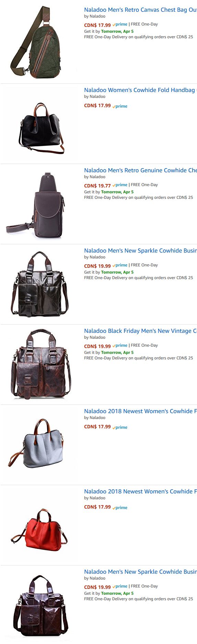Click Prime badge on red handbag listing
This screenshot has height=644, width=197.
pos(120,508)
